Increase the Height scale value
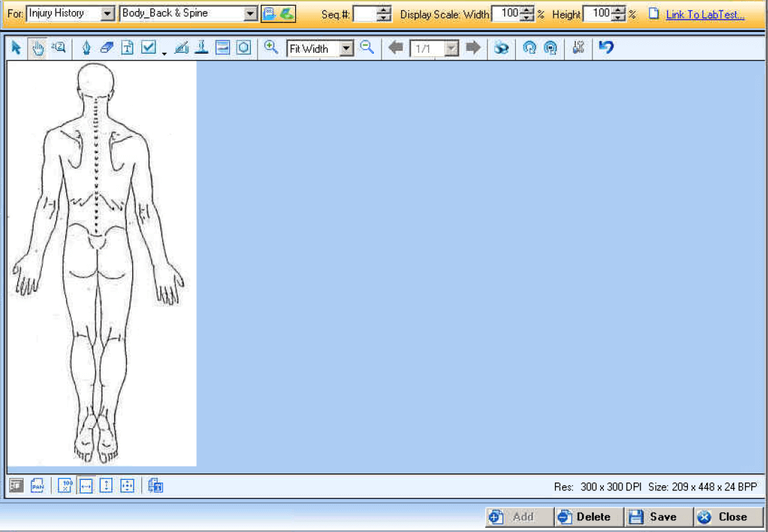 pos(619,10)
